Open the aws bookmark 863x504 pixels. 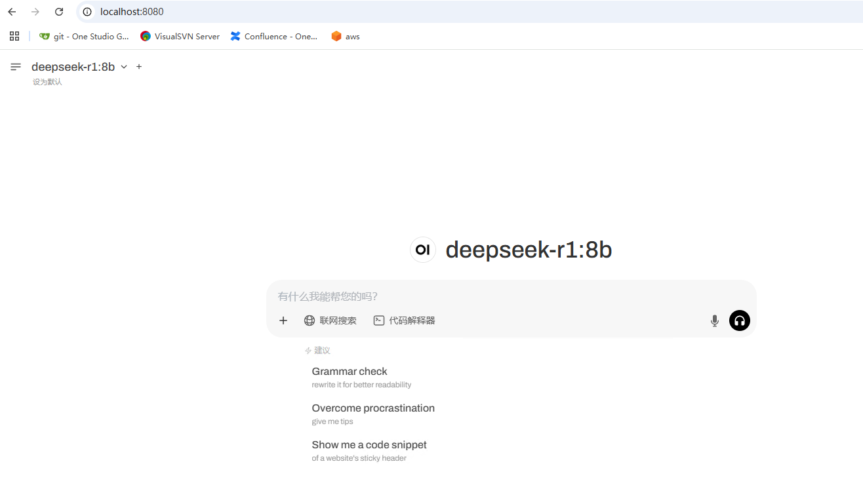[x=346, y=37]
